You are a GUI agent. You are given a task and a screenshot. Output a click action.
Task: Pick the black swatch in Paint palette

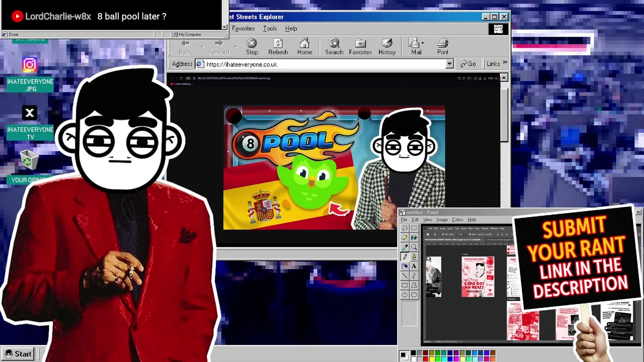pos(414,353)
